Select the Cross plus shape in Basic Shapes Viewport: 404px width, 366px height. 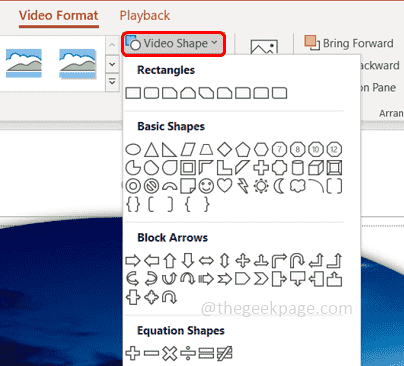261,168
